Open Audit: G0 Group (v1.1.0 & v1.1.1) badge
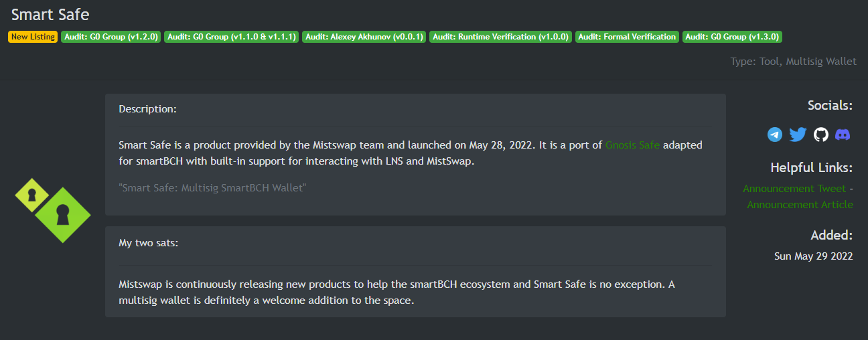 click(232, 37)
